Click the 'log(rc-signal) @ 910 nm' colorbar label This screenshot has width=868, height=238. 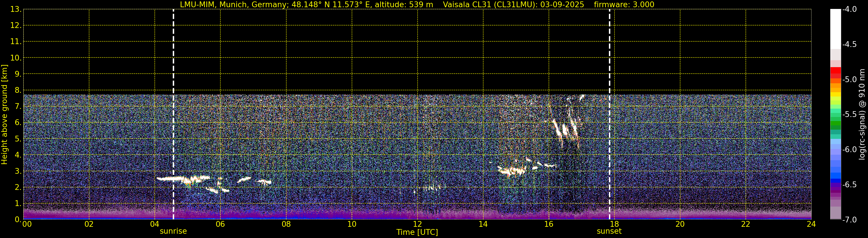[x=862, y=114]
